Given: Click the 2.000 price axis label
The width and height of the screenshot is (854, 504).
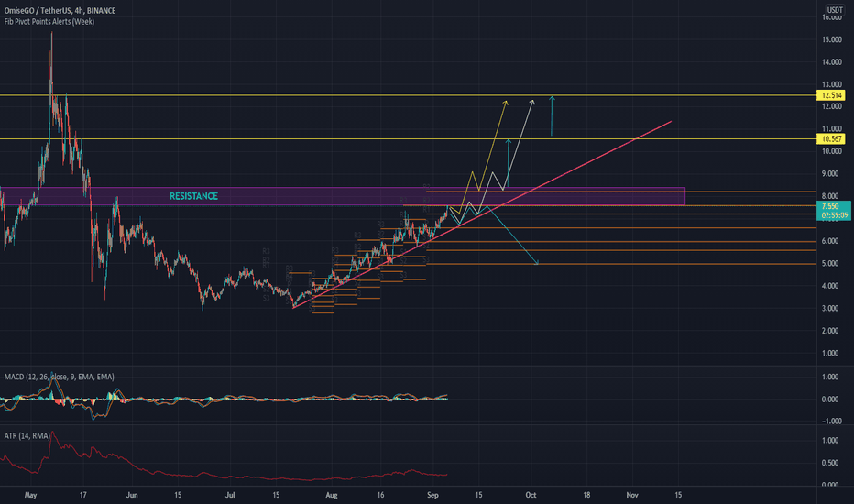Looking at the screenshot, I should point(832,331).
